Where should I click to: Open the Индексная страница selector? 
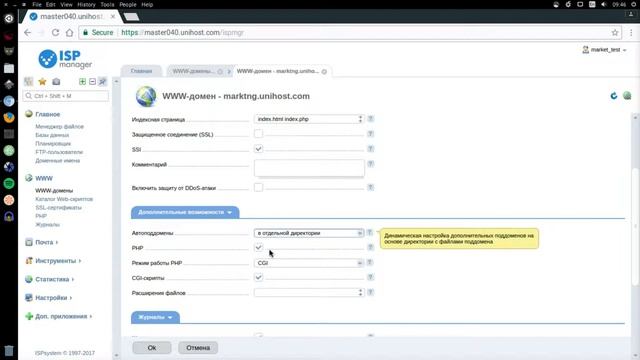[309, 119]
